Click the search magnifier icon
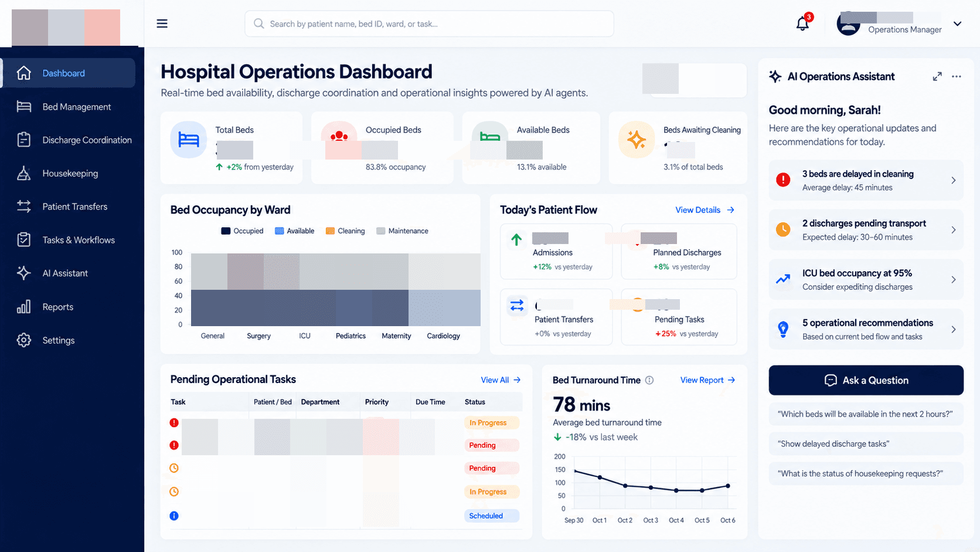This screenshot has width=980, height=552. point(258,23)
